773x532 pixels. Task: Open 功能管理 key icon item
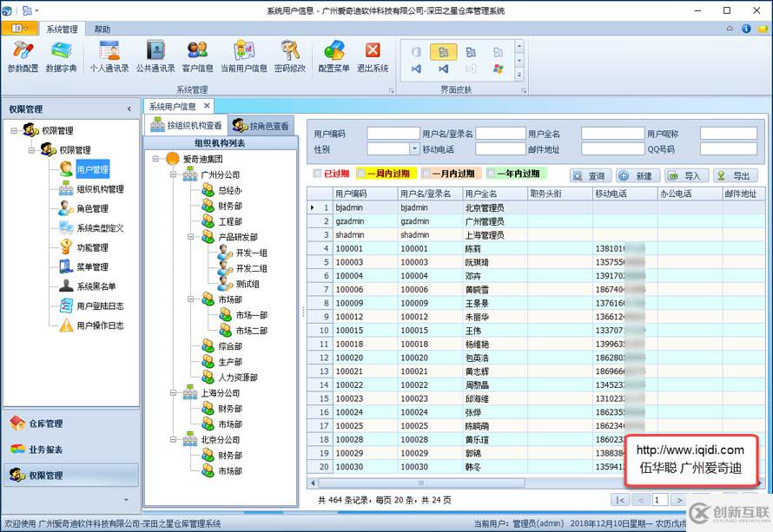(92, 247)
